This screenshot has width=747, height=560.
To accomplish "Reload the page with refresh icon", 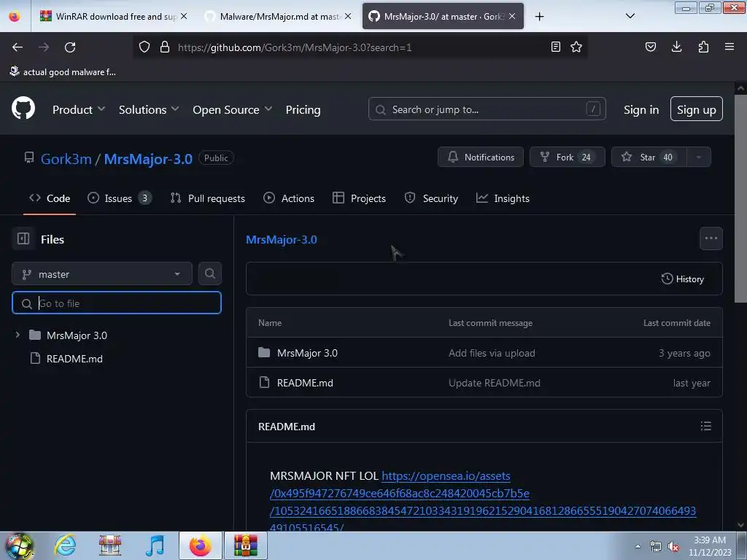I will [70, 47].
